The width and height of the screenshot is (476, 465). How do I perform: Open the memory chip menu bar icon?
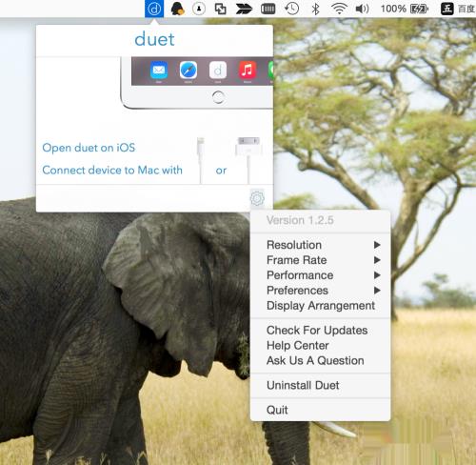click(268, 9)
